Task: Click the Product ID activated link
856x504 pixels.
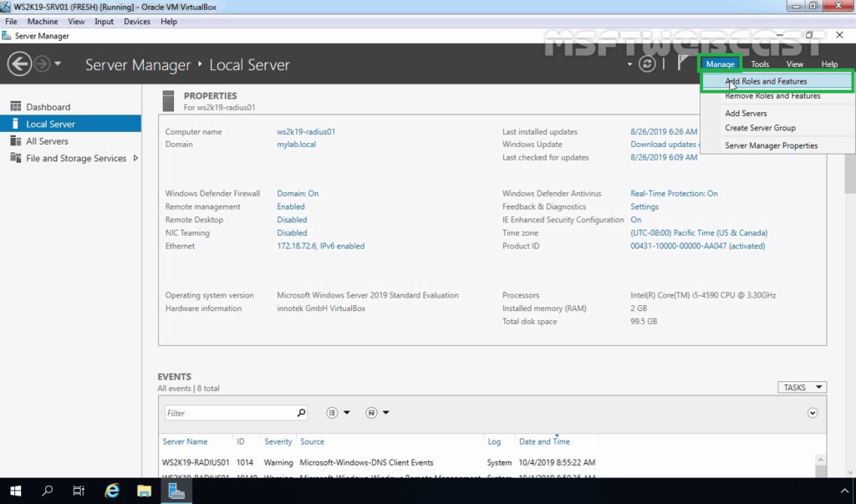Action: (x=698, y=247)
